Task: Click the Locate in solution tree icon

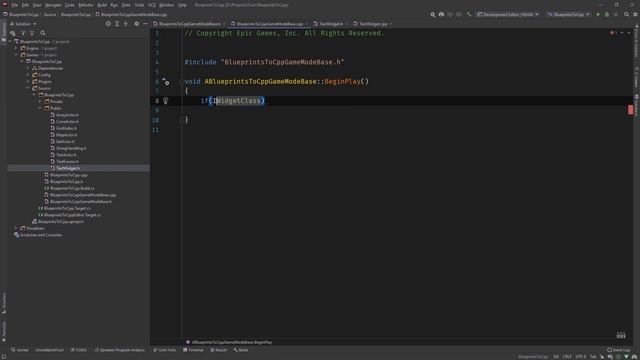Action: click(108, 24)
